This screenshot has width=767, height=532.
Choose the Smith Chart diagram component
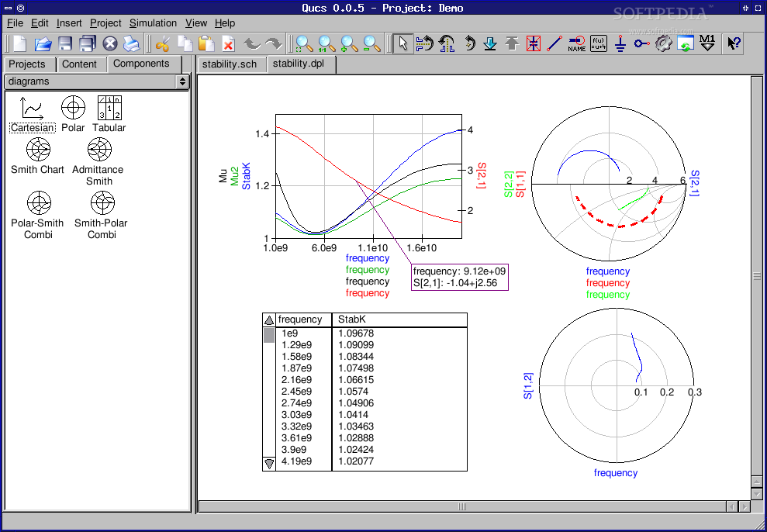38,157
